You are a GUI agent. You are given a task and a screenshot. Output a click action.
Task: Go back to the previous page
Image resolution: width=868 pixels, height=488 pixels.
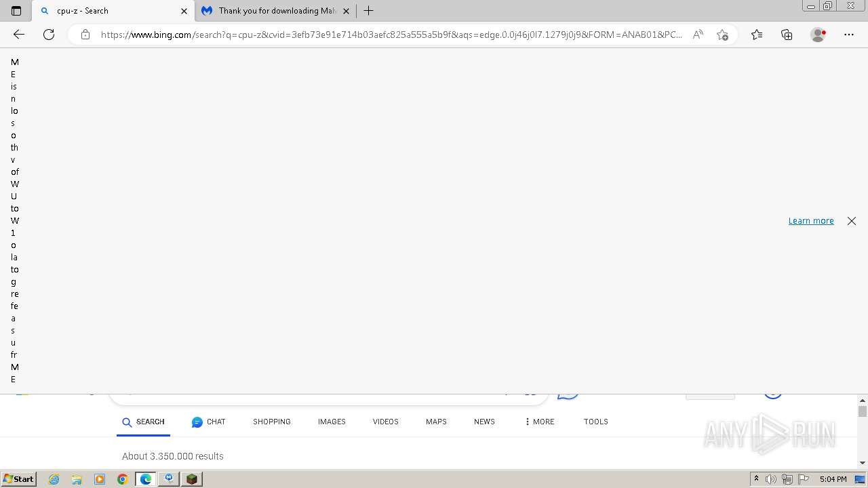19,35
